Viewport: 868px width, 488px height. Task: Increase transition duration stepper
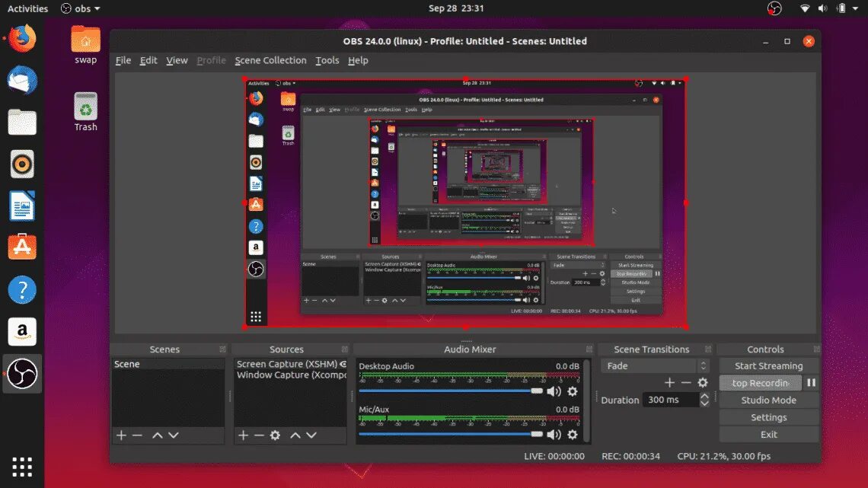(704, 396)
